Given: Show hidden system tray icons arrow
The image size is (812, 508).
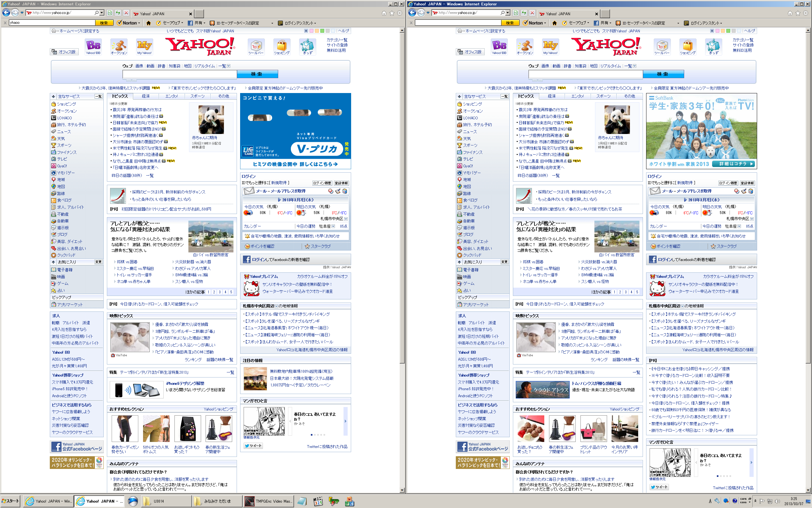Looking at the screenshot, I should click(x=755, y=501).
